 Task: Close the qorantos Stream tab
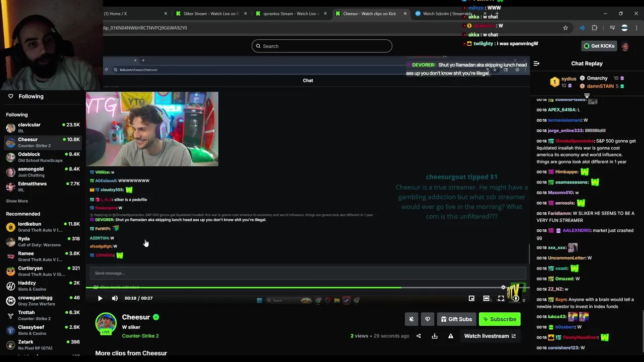(326, 14)
